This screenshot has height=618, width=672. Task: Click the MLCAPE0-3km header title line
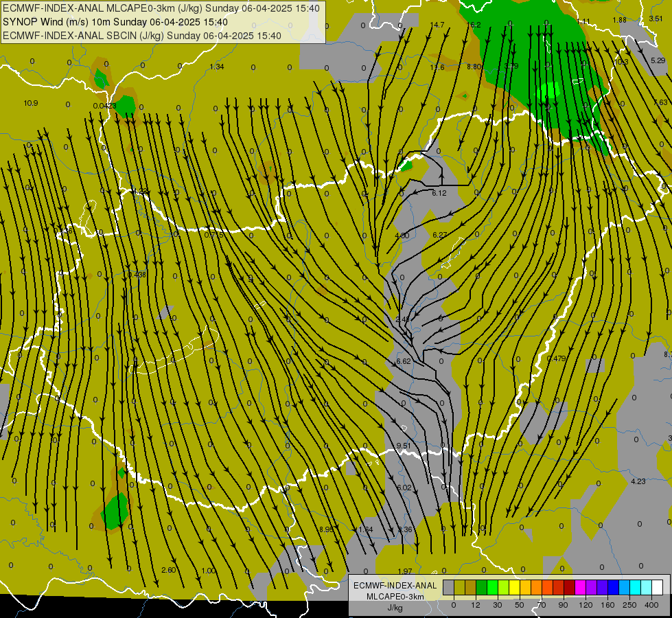pyautogui.click(x=161, y=8)
